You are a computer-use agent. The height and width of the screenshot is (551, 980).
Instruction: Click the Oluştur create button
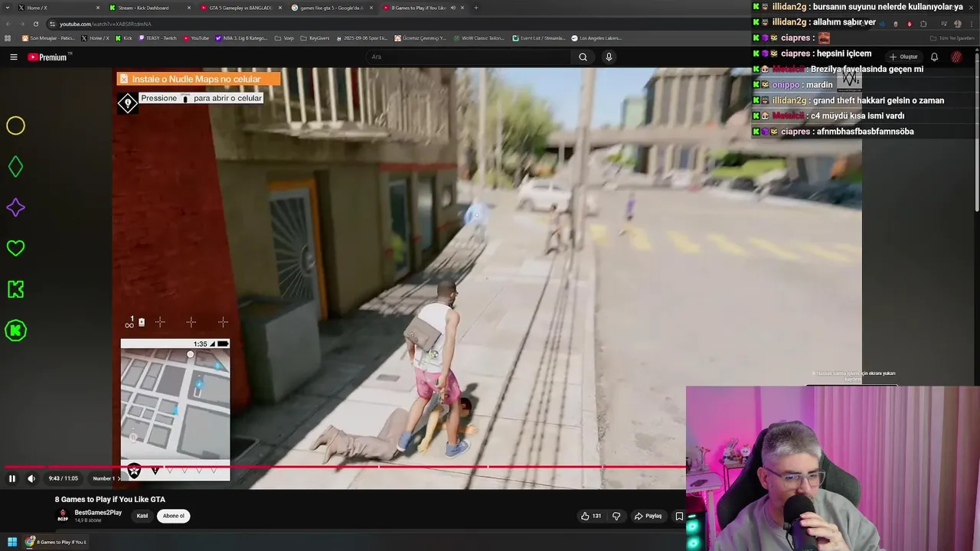pos(903,57)
